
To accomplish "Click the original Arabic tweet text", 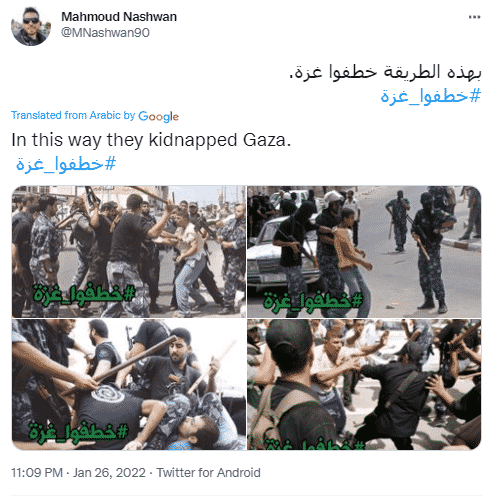I will point(385,72).
